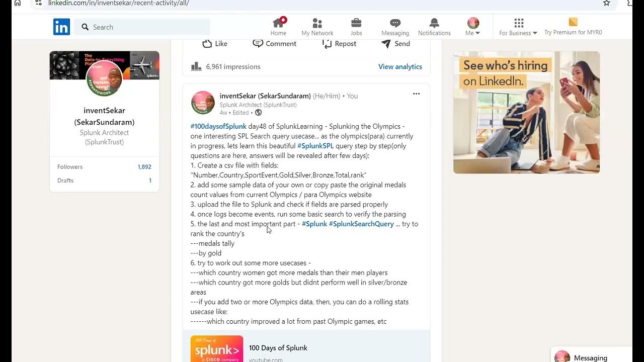The width and height of the screenshot is (644, 362).
Task: Bookmark page with the star icon
Action: point(606,3)
